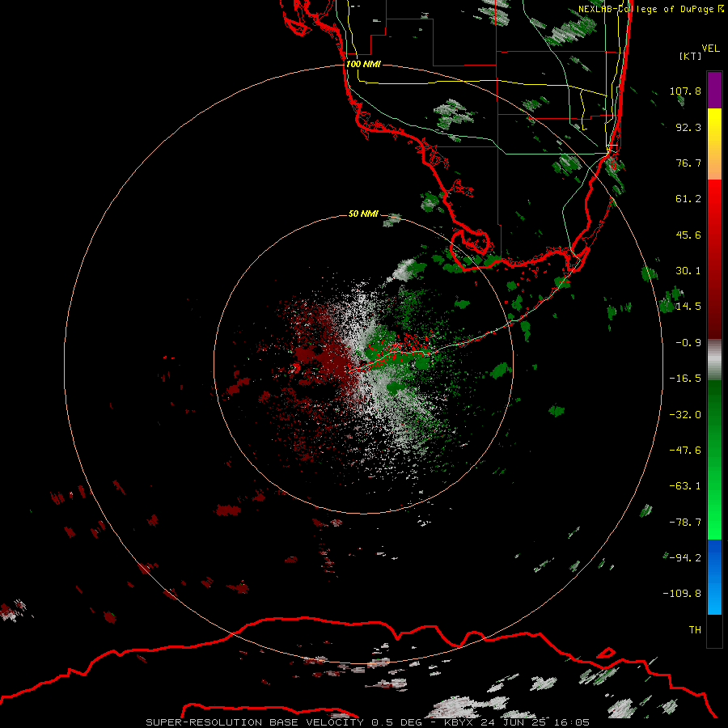Click the -94.2 velocity legend value

coord(685,557)
